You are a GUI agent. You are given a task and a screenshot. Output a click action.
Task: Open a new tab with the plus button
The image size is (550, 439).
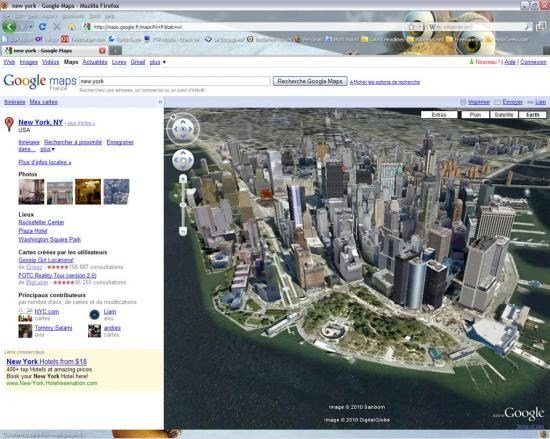click(x=115, y=50)
